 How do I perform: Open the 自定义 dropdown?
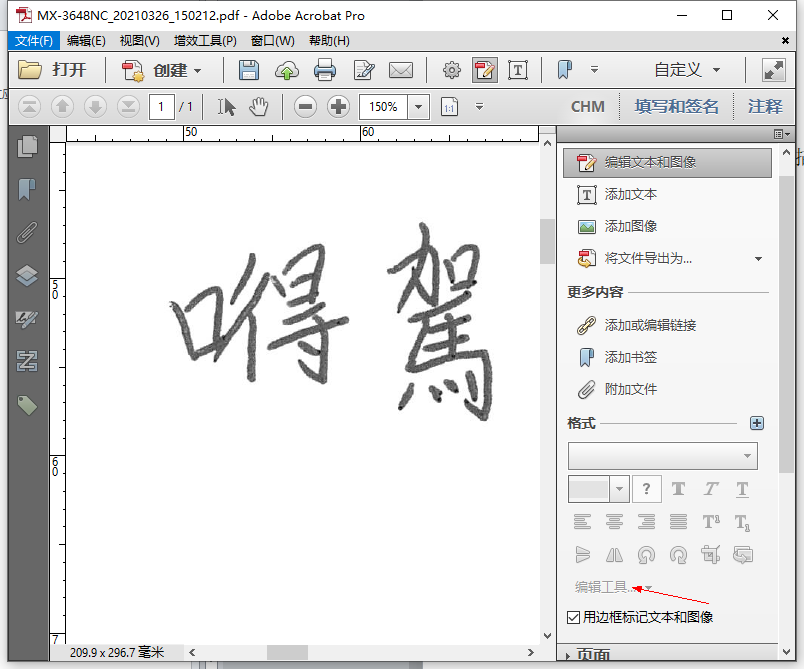[x=688, y=70]
